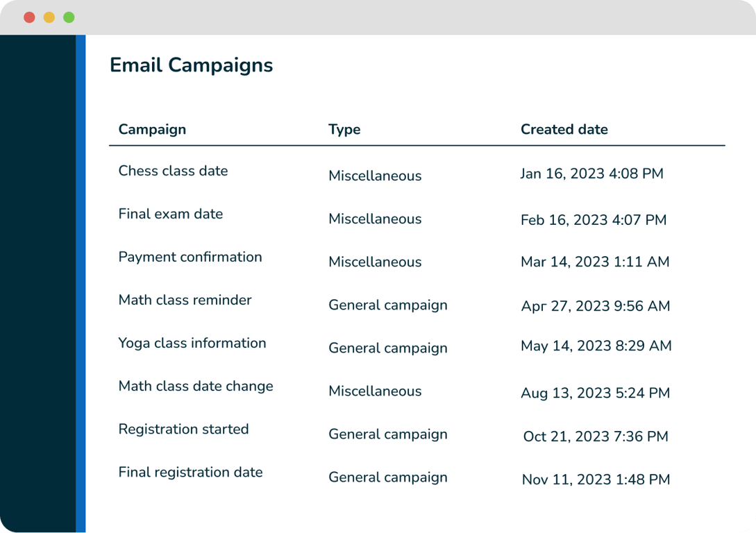
Task: Open the Payment confirmation campaign
Action: tap(190, 257)
